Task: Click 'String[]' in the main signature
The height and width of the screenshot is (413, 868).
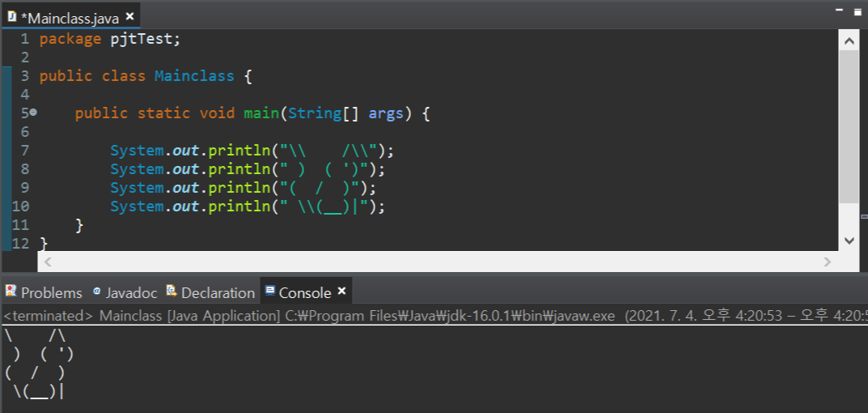Action: pyautogui.click(x=324, y=113)
